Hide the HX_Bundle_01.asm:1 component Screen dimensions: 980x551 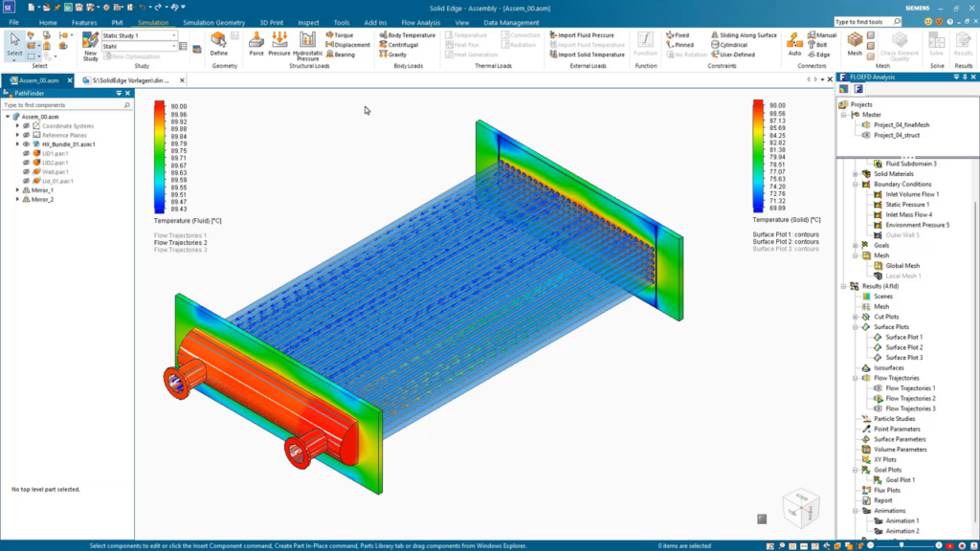coord(26,144)
